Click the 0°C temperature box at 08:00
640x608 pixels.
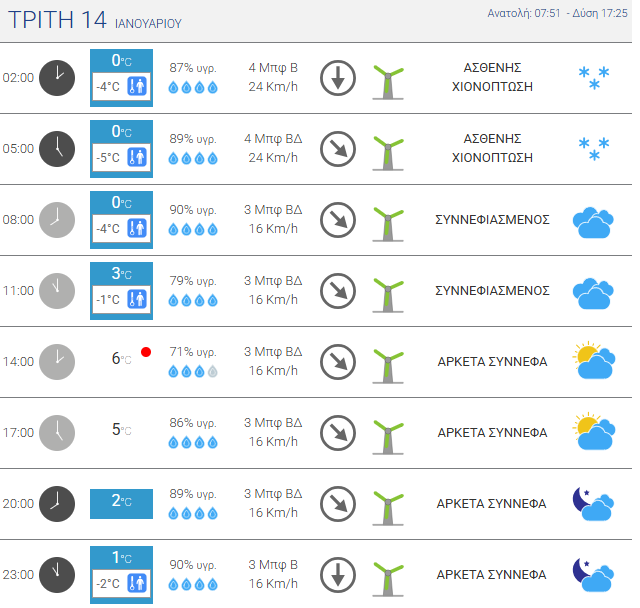click(x=121, y=220)
